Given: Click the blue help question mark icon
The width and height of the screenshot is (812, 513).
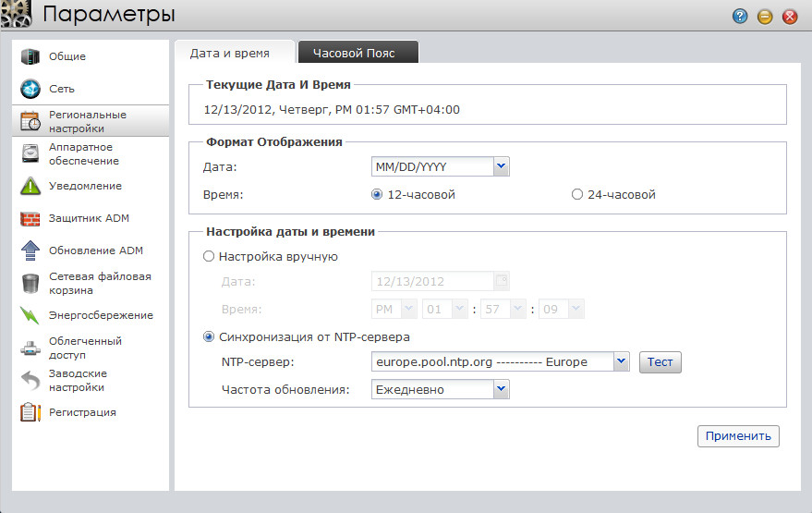Looking at the screenshot, I should pyautogui.click(x=740, y=17).
